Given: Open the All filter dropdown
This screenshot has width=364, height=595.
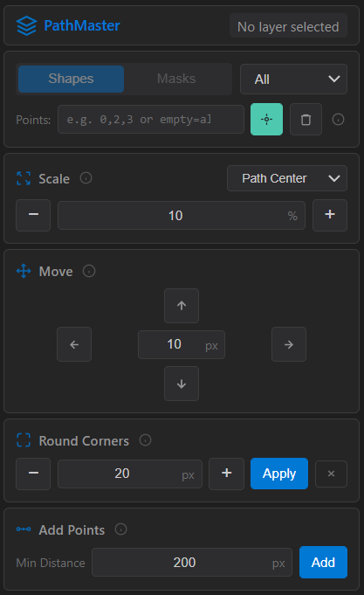Looking at the screenshot, I should [x=293, y=79].
